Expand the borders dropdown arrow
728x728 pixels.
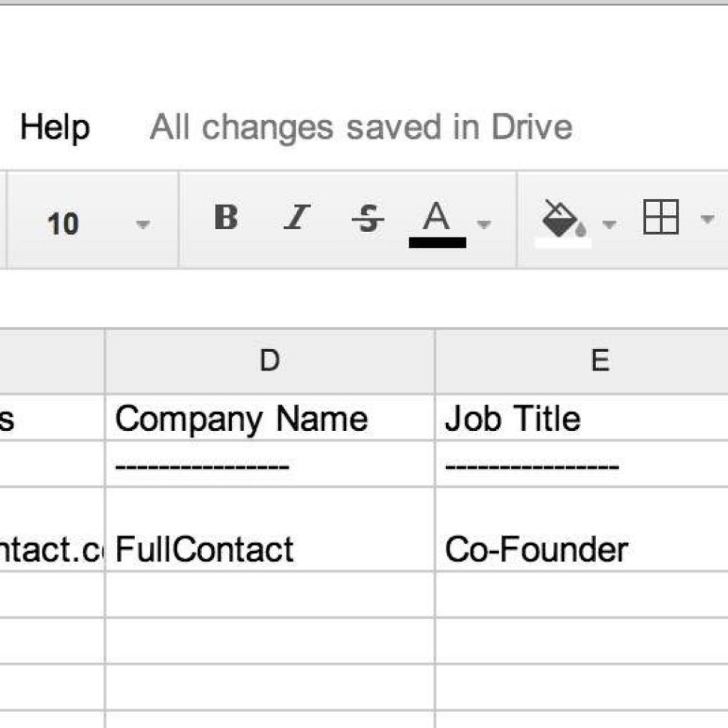[x=706, y=219]
